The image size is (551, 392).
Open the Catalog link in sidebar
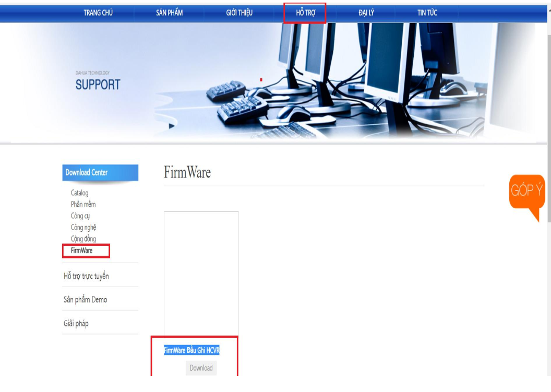[x=79, y=193]
